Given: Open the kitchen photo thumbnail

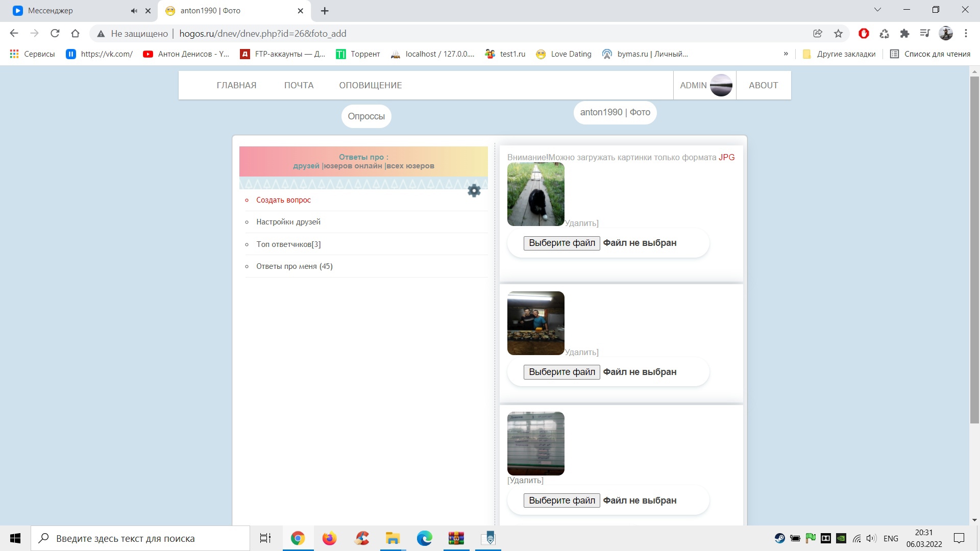Looking at the screenshot, I should tap(535, 323).
